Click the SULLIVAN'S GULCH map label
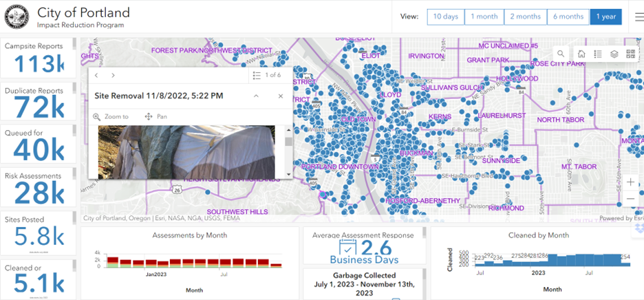The image size is (644, 300). point(453,88)
